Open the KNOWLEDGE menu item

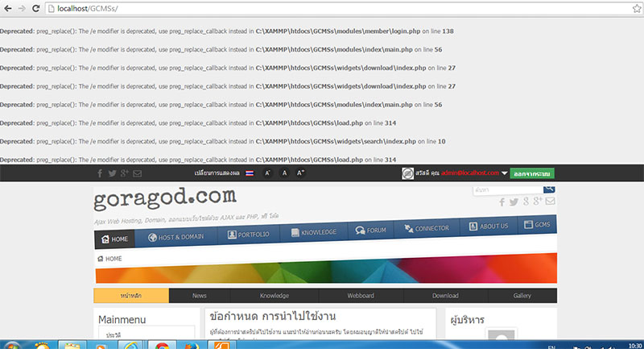point(314,232)
